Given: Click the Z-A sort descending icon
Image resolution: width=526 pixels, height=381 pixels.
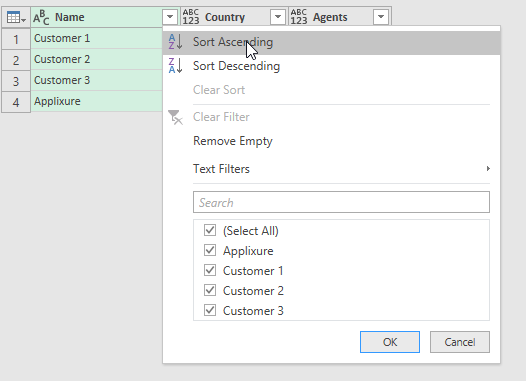Looking at the screenshot, I should tap(175, 66).
